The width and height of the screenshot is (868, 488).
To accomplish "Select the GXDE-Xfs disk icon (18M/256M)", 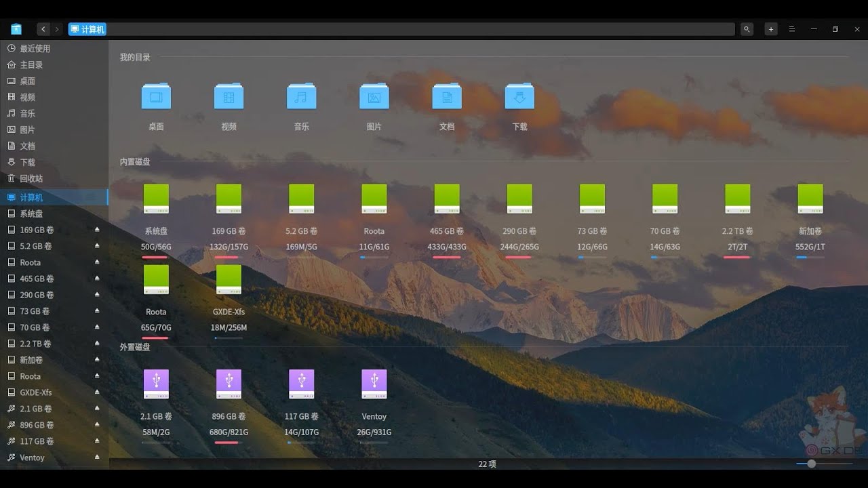I will click(x=229, y=280).
